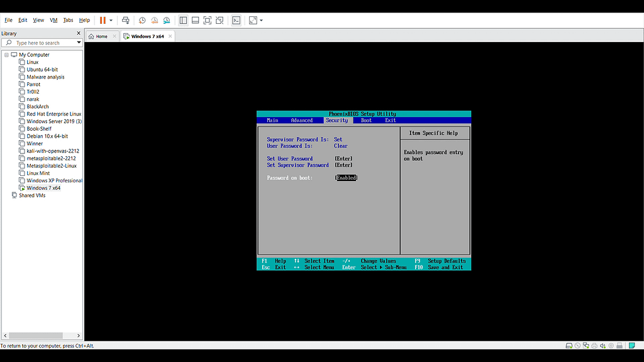Open the snapshot manager icon
The image size is (644, 362).
tap(167, 20)
